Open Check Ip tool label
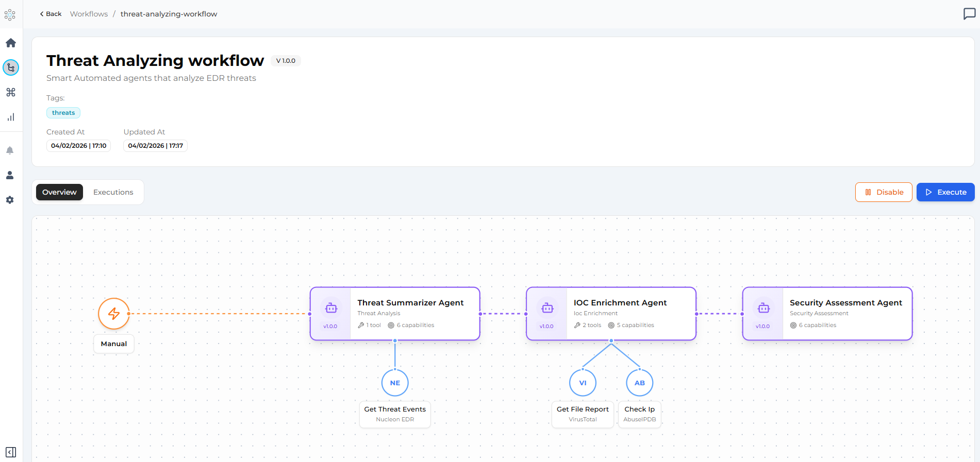Screen dimensions: 980x462 pyautogui.click(x=640, y=414)
